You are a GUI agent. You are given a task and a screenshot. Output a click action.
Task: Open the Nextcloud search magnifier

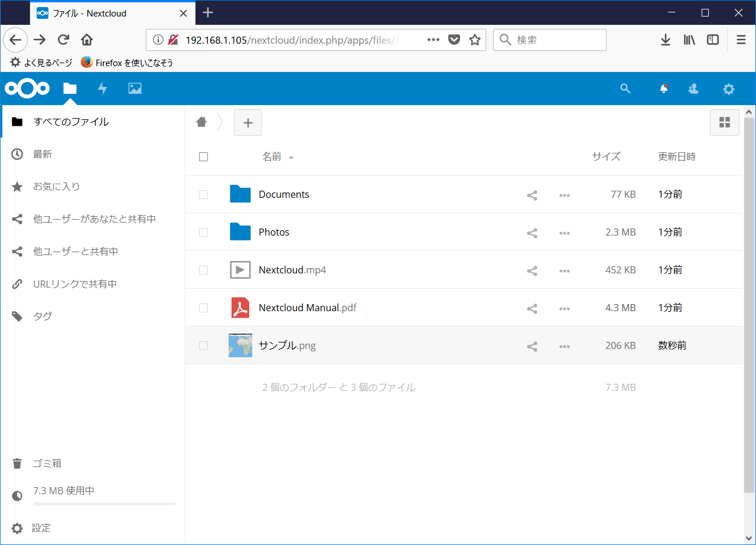[x=625, y=88]
